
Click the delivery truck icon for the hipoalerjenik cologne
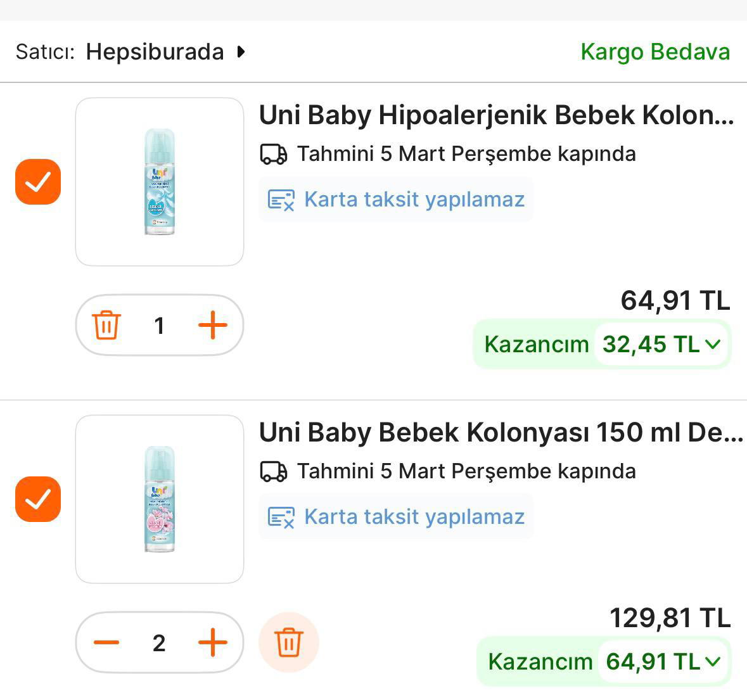[272, 153]
